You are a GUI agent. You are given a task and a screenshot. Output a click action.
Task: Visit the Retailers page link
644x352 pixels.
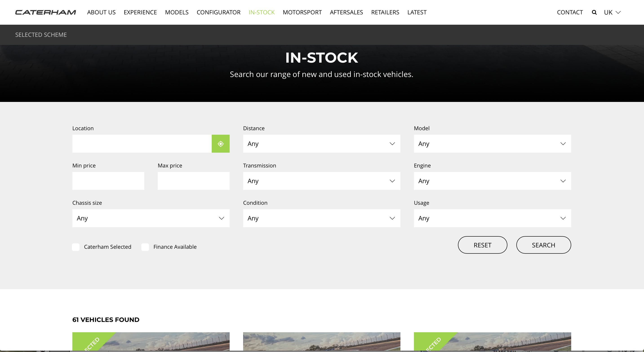pyautogui.click(x=385, y=12)
